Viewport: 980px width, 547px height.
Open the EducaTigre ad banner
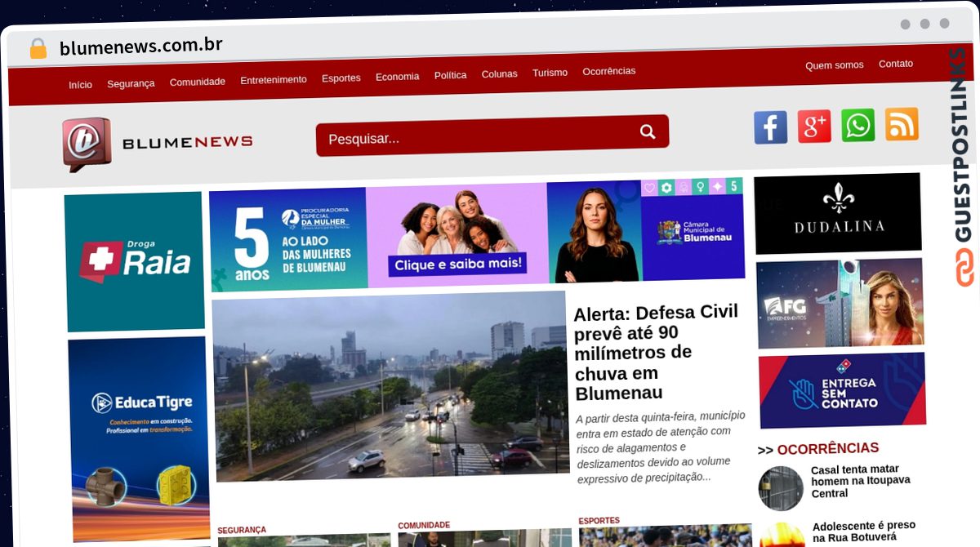(x=139, y=439)
